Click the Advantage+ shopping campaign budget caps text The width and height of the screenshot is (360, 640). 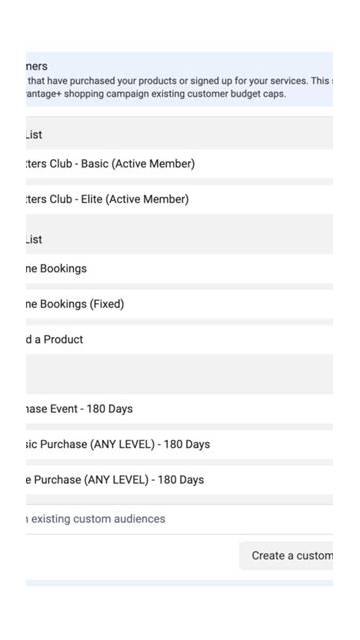(156, 94)
